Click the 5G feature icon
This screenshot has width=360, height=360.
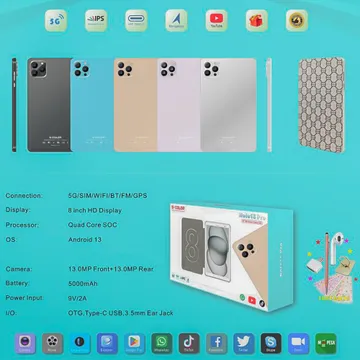[x=56, y=21]
